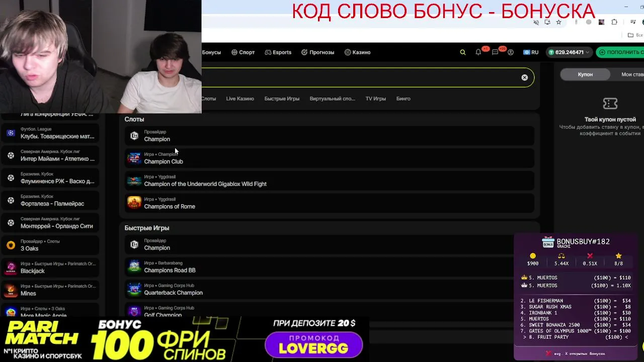Click the Быстрые Игры section heading
This screenshot has height=362, width=644.
point(147,228)
